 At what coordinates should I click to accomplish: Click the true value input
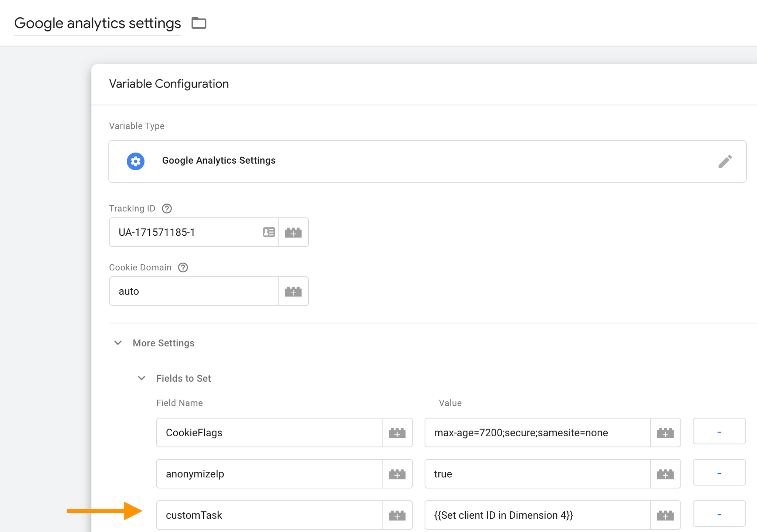tap(537, 474)
